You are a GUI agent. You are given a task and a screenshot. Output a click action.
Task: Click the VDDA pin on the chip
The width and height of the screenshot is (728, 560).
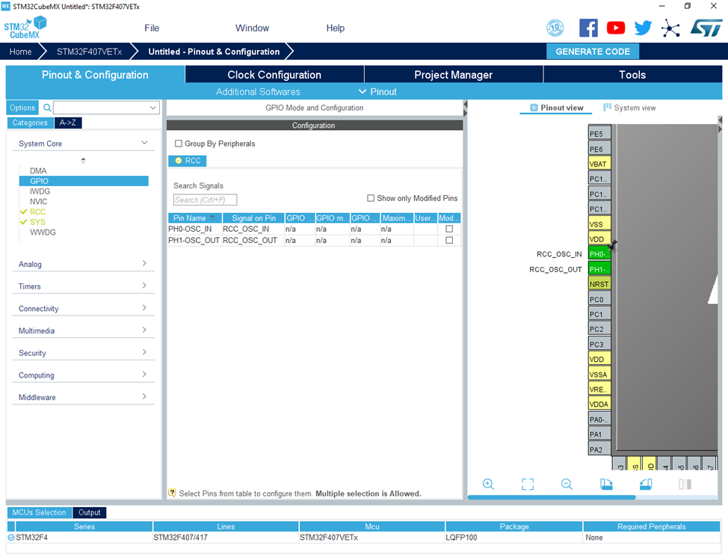click(x=599, y=404)
